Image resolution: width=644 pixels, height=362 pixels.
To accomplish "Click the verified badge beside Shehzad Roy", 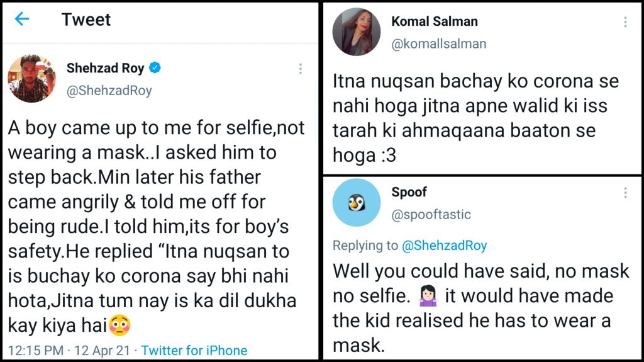I will click(x=155, y=68).
